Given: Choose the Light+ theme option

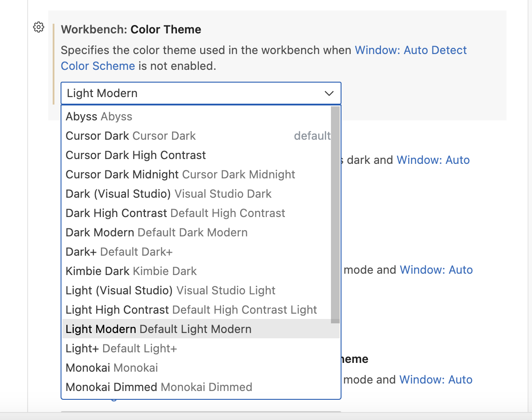Looking at the screenshot, I should (x=121, y=348).
